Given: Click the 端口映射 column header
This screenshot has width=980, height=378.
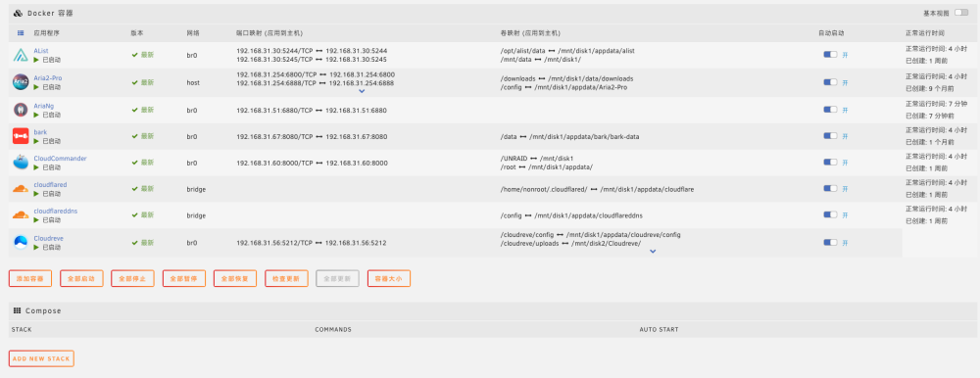Looking at the screenshot, I should click(270, 32).
